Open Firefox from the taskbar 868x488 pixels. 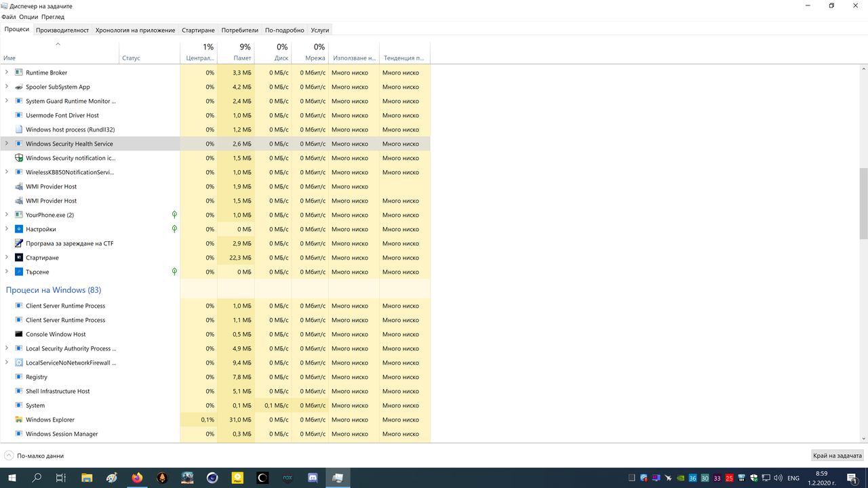(137, 478)
